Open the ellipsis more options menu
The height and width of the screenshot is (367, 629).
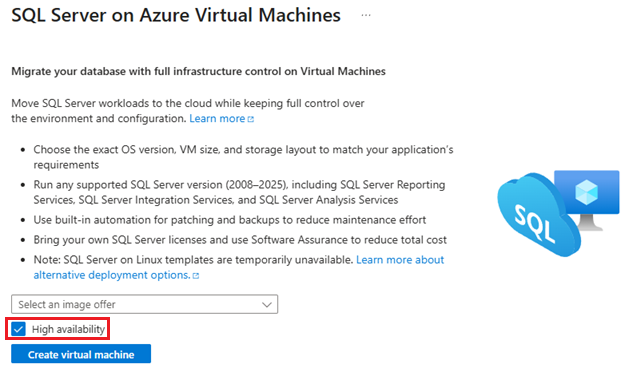point(365,15)
